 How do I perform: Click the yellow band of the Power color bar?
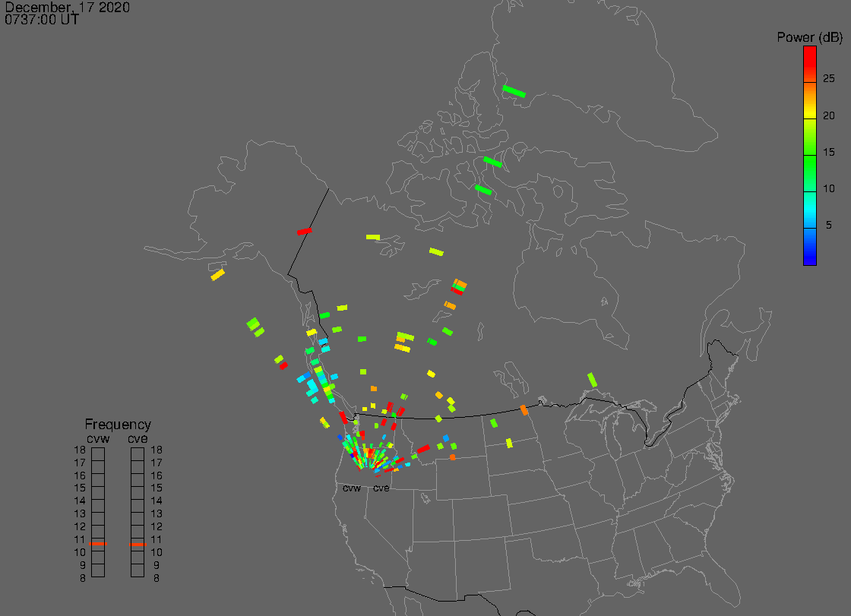tap(810, 114)
